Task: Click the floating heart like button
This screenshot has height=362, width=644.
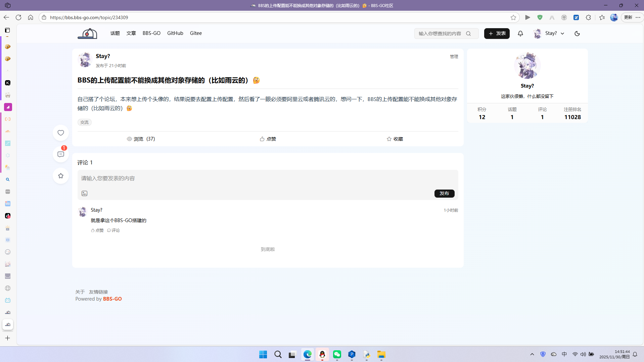Action: (61, 133)
